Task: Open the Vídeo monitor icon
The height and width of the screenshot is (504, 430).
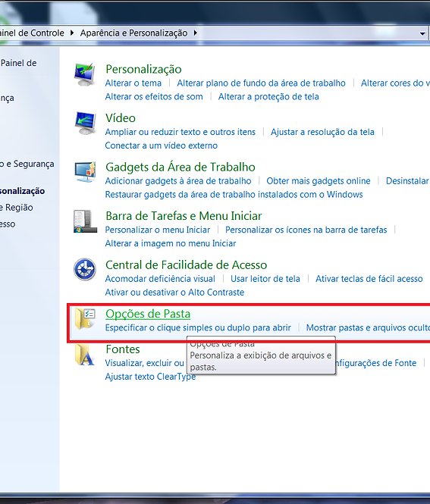Action: pyautogui.click(x=85, y=124)
